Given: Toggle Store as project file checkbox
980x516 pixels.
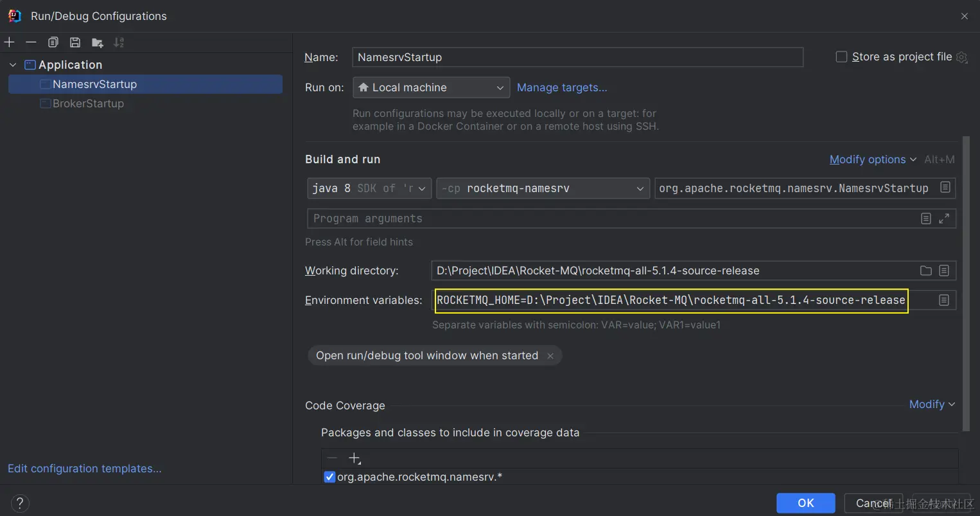Looking at the screenshot, I should (841, 57).
